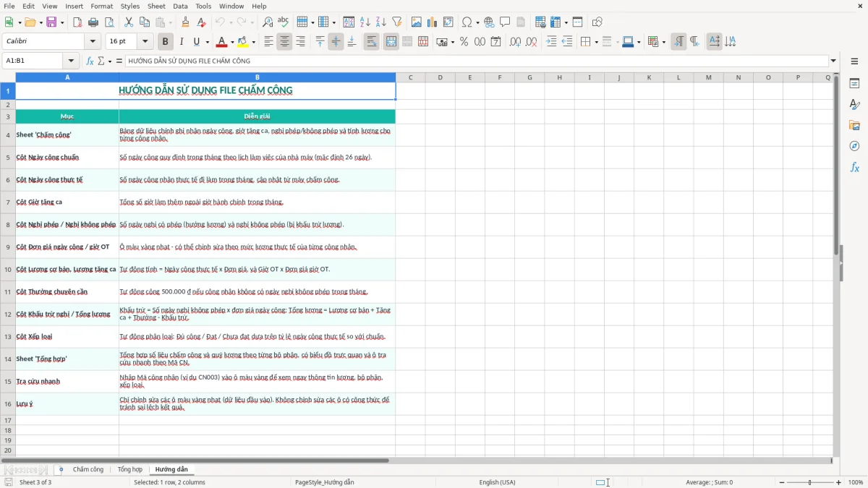Open the Calibri font name dropdown
Image resolution: width=868 pixels, height=488 pixels.
pyautogui.click(x=92, y=42)
